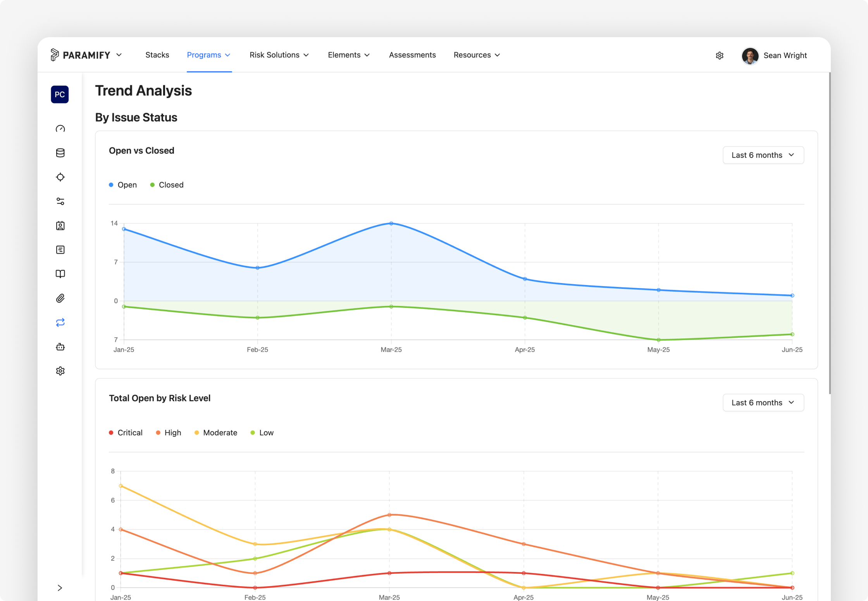
Task: Open the sliders controls sidebar icon
Action: click(x=60, y=201)
